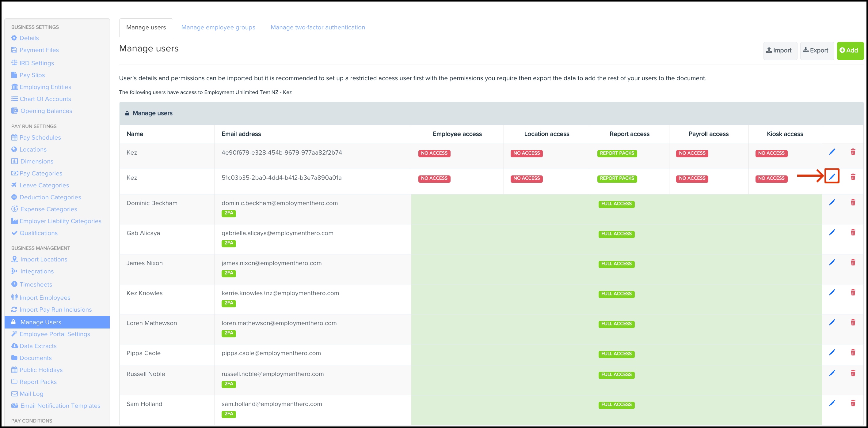Image resolution: width=868 pixels, height=428 pixels.
Task: Open Manage two-factor authentication tab
Action: (318, 28)
